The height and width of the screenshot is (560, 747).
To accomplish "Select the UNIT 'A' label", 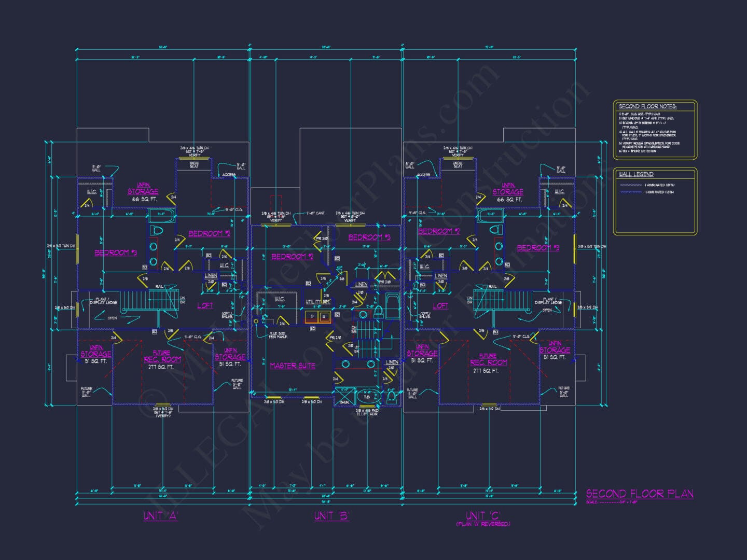I will click(161, 516).
